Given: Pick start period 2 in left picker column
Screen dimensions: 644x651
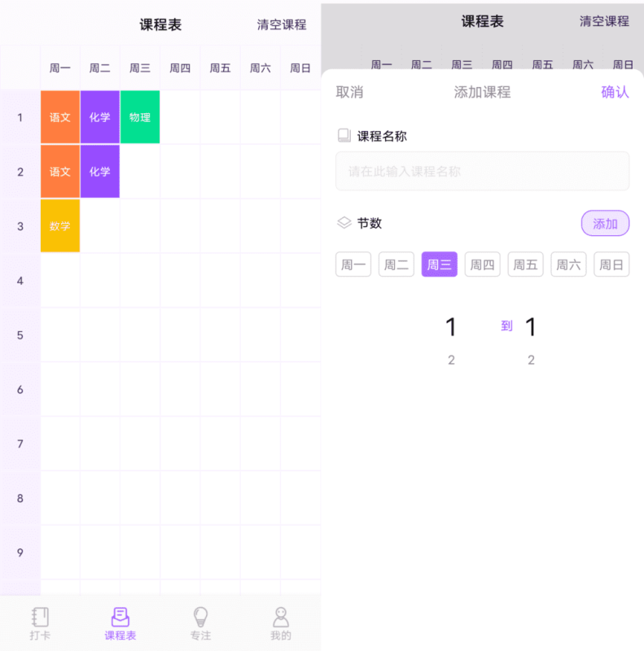Looking at the screenshot, I should point(451,360).
